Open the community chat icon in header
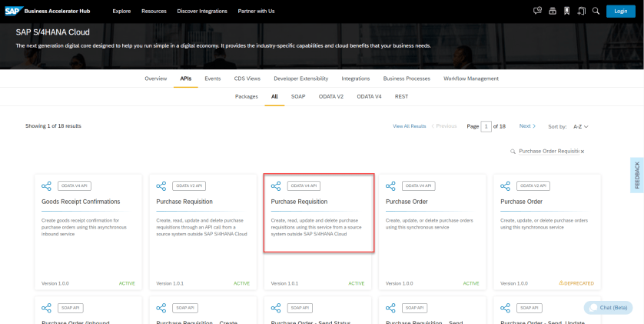This screenshot has width=644, height=324. [537, 11]
